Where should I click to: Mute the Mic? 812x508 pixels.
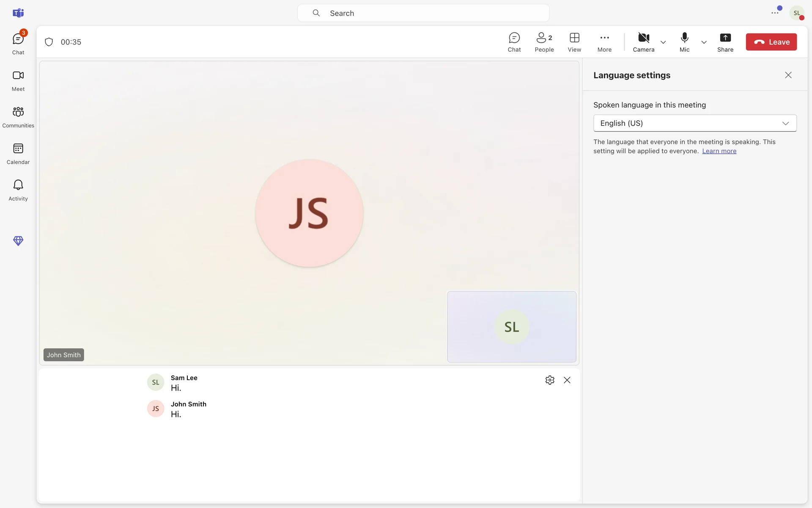(x=684, y=42)
